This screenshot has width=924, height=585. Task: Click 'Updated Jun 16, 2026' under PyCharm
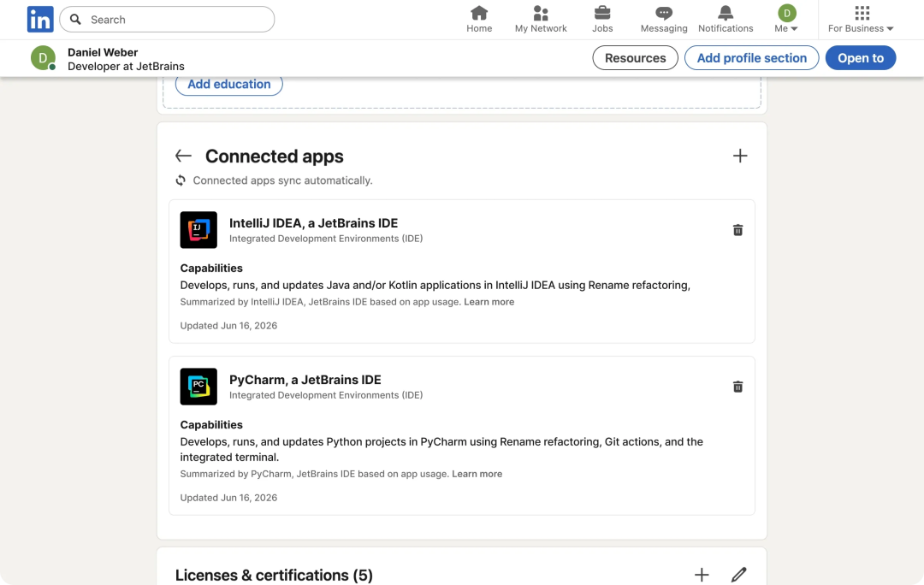[x=228, y=498]
